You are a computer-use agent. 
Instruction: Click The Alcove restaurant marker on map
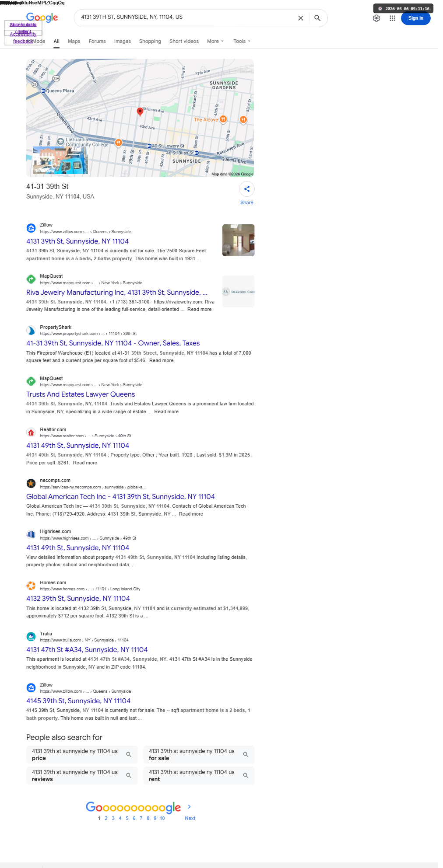(223, 119)
